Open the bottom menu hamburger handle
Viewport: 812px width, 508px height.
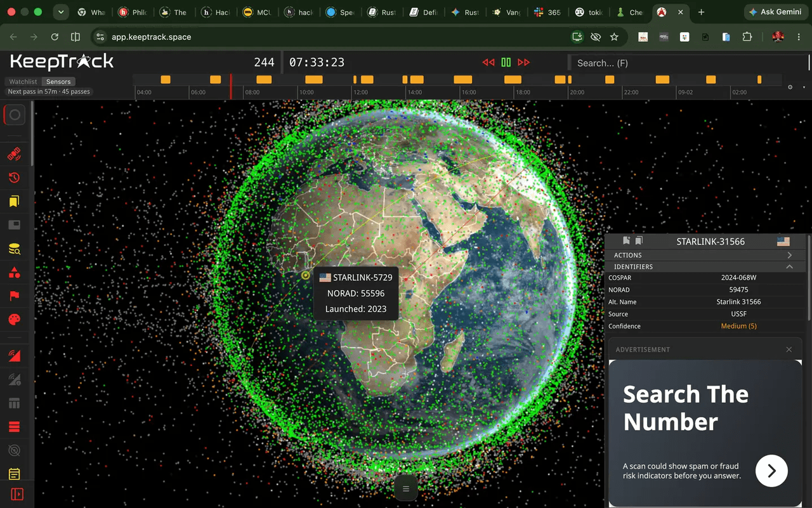pos(406,488)
